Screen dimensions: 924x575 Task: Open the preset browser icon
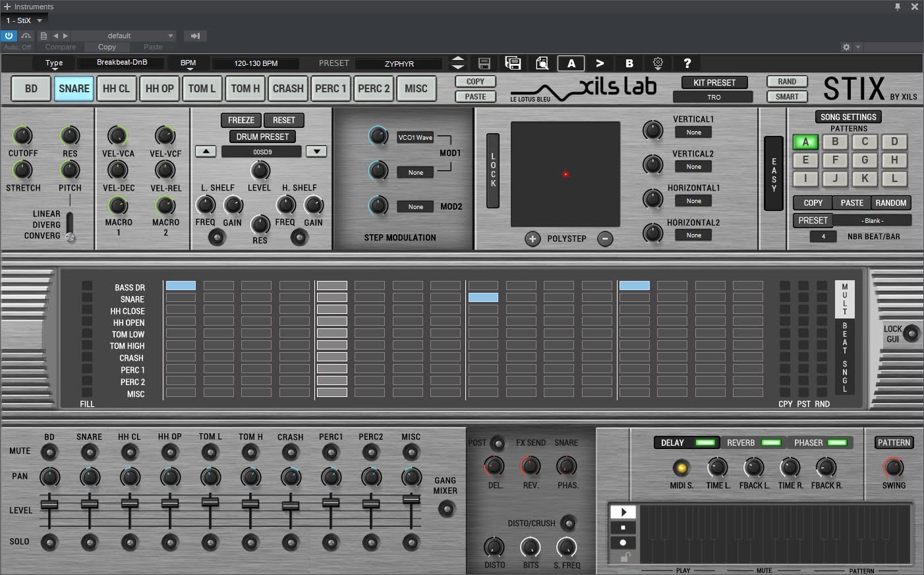(542, 63)
